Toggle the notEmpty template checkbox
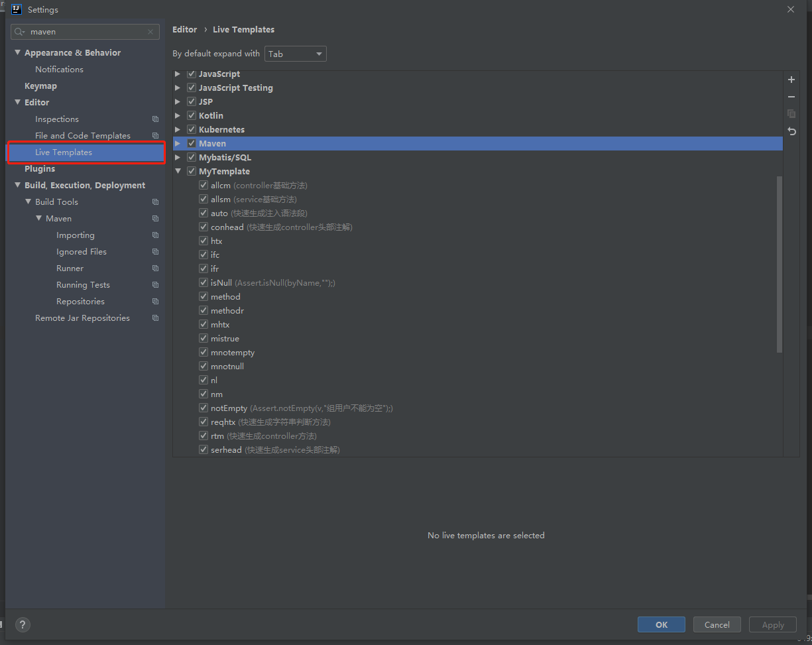812x645 pixels. pyautogui.click(x=203, y=408)
